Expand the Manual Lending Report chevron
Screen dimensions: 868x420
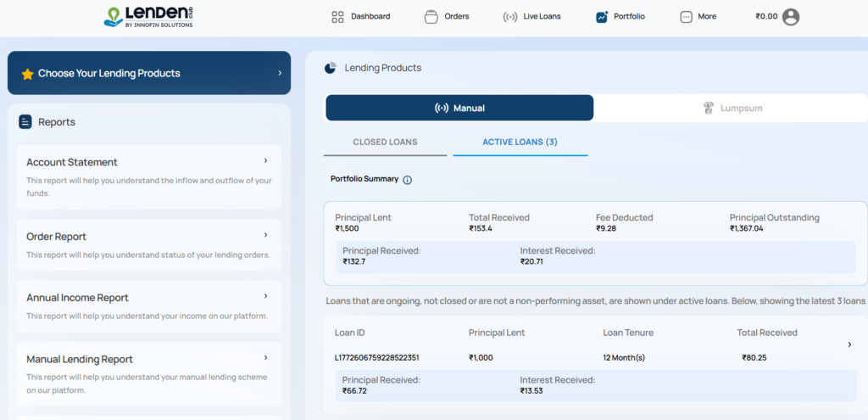[x=265, y=357]
